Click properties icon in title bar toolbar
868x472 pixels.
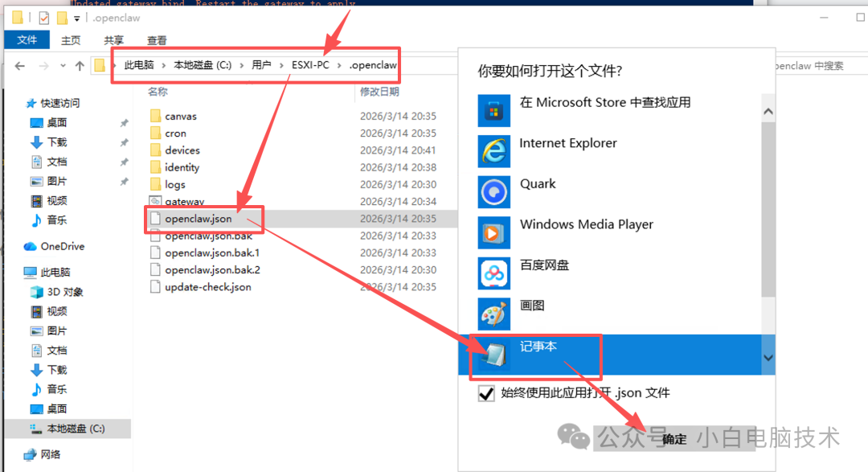pyautogui.click(x=43, y=18)
